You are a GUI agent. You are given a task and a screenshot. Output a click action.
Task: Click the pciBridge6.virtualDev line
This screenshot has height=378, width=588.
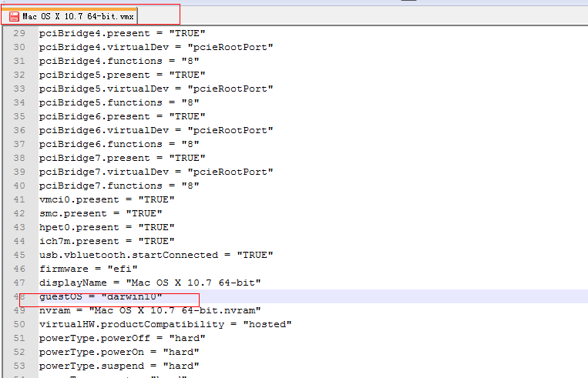coord(156,130)
